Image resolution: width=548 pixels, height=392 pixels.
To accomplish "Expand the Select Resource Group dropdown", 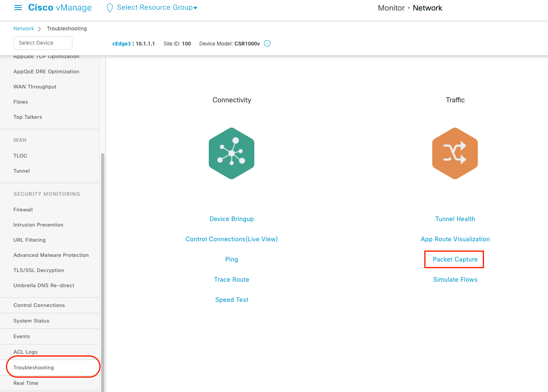I will point(157,8).
